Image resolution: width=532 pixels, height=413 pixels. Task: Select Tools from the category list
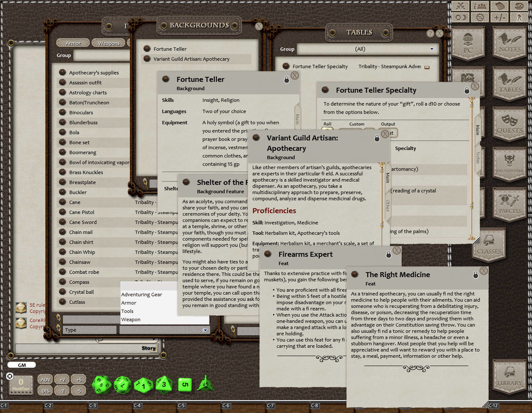(127, 311)
